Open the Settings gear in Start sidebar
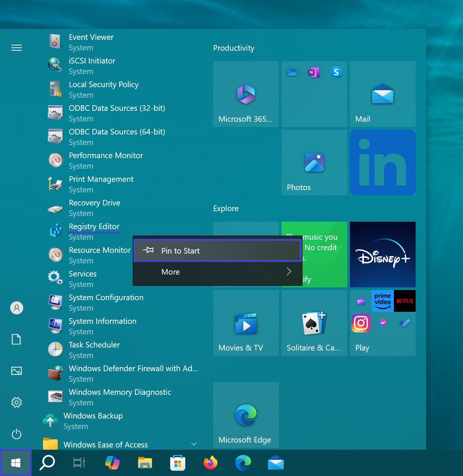463x476 pixels. 17,402
